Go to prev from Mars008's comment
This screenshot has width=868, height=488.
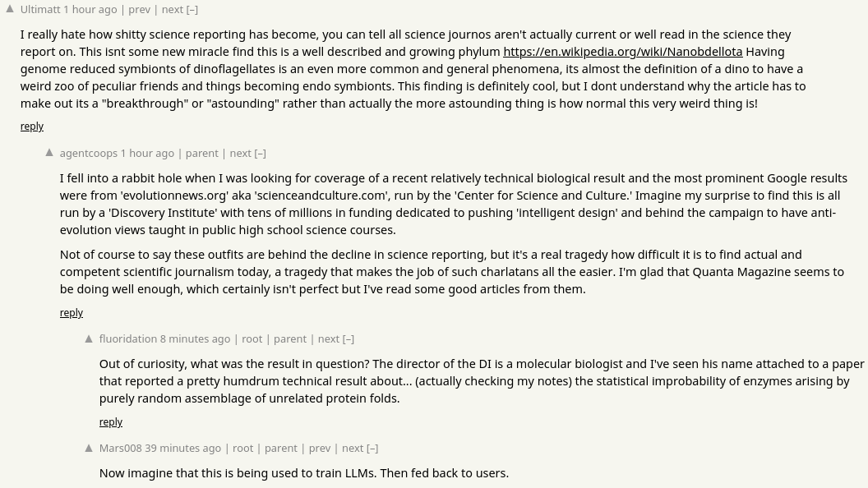click(x=320, y=449)
